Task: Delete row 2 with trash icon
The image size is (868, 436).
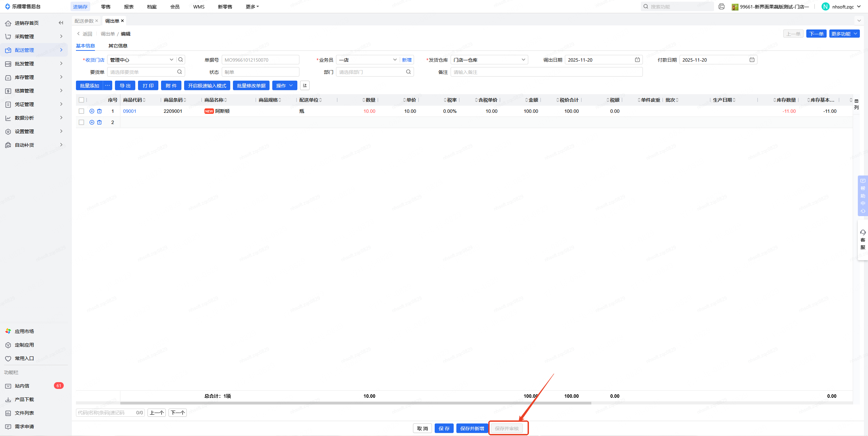Action: pyautogui.click(x=99, y=122)
